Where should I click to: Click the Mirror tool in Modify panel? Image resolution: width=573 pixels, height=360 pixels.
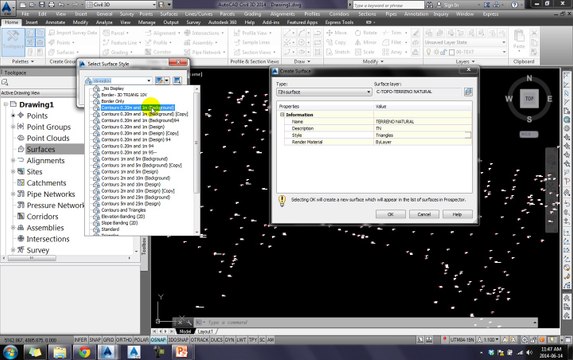point(366,42)
